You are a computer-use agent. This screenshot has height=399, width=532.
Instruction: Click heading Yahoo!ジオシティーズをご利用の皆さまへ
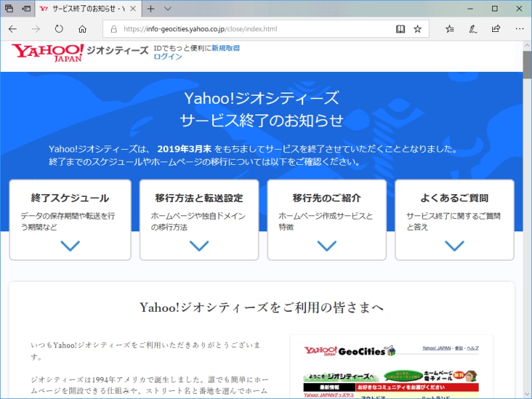261,307
